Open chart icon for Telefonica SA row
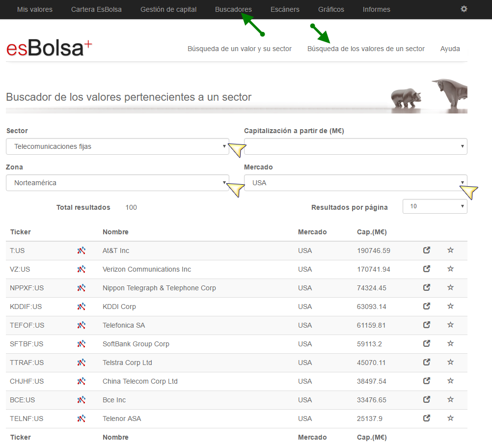 (x=82, y=325)
